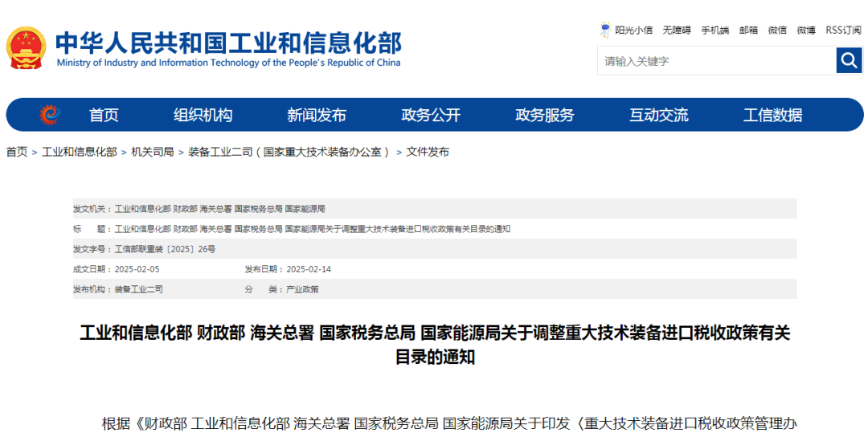Open the 首页 navigation menu item
The width and height of the screenshot is (868, 441).
point(104,115)
